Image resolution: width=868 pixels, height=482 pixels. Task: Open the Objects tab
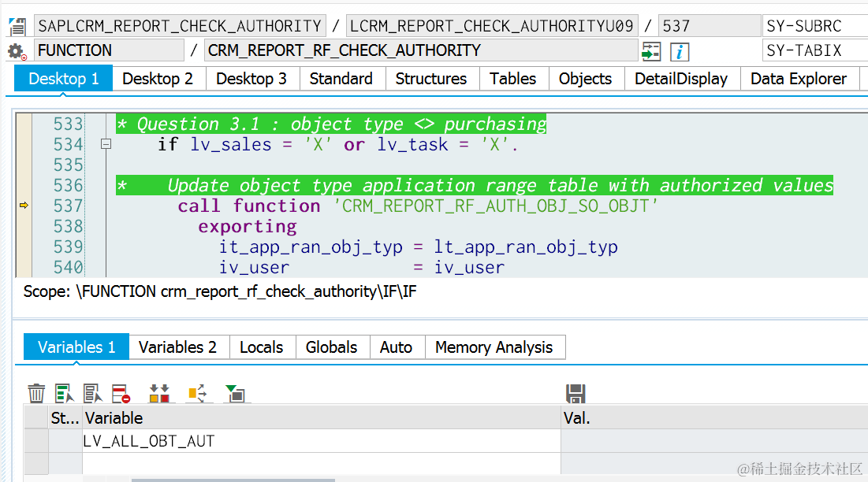(x=585, y=79)
